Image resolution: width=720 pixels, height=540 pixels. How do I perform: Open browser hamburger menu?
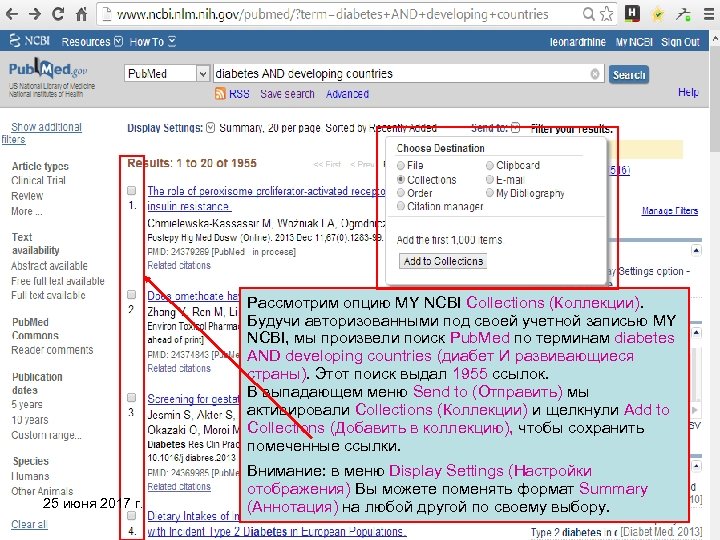point(709,14)
